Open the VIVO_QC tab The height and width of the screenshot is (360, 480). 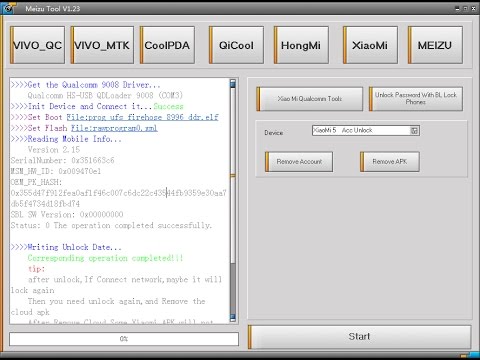[x=38, y=45]
